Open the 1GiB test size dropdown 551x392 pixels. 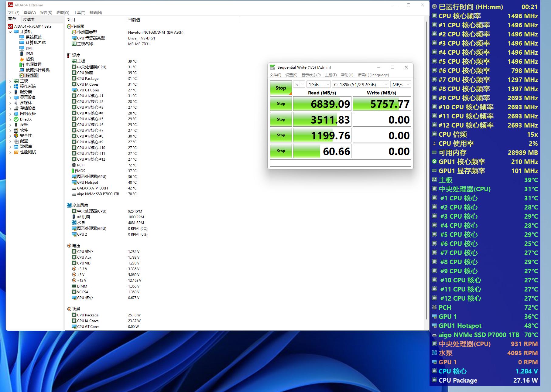[318, 84]
